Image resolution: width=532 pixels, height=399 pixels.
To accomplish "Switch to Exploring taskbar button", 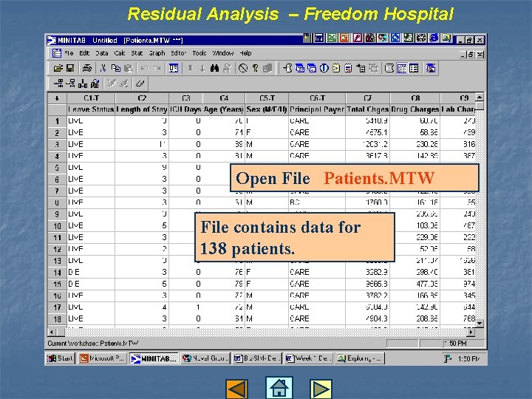I will [361, 358].
